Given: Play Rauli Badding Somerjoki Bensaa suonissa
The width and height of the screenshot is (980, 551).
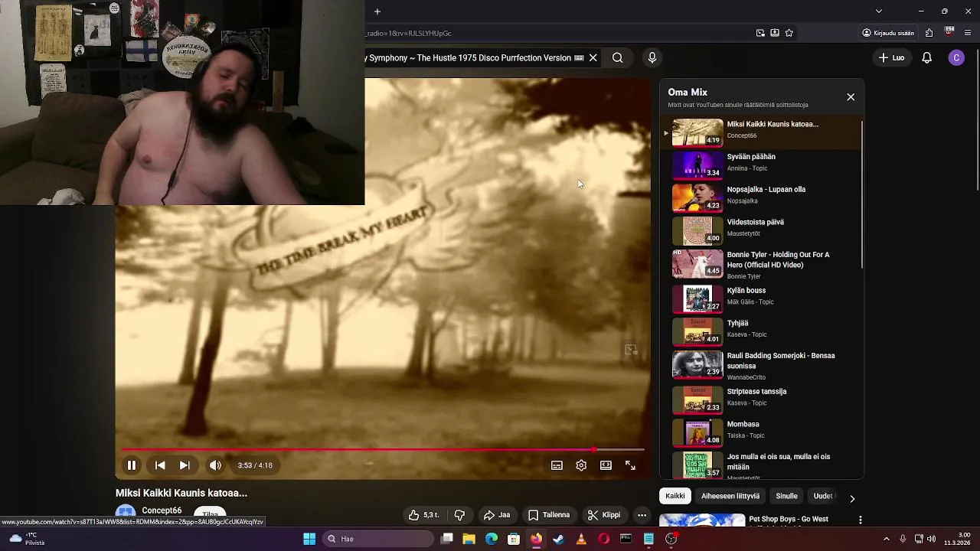Looking at the screenshot, I should point(763,365).
